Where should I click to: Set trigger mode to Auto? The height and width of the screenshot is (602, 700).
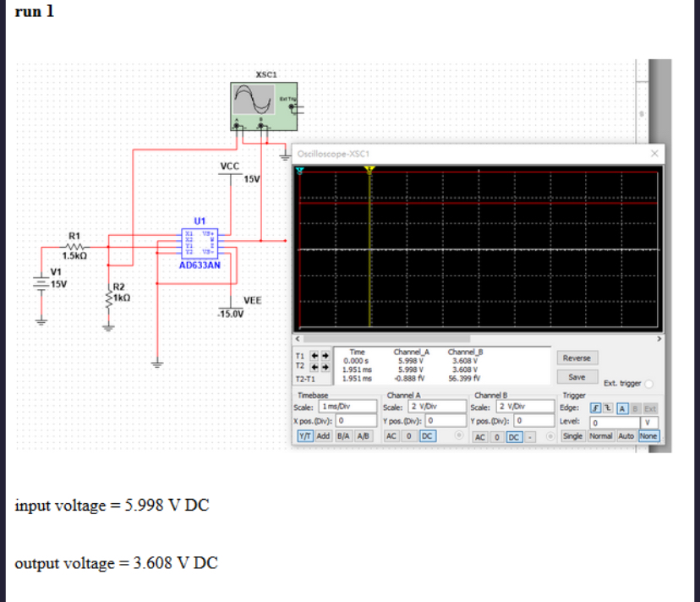[626, 436]
